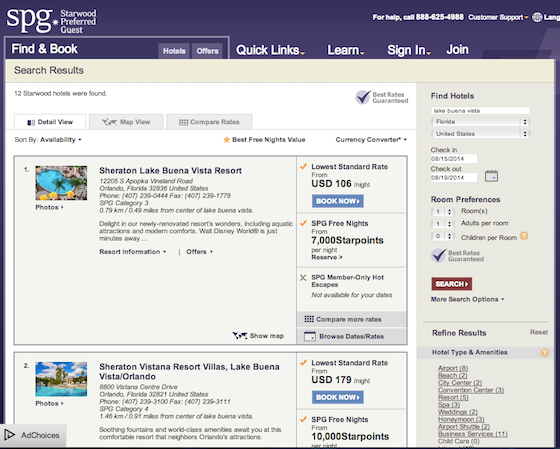Switch to the Compare Rates tab

click(209, 122)
